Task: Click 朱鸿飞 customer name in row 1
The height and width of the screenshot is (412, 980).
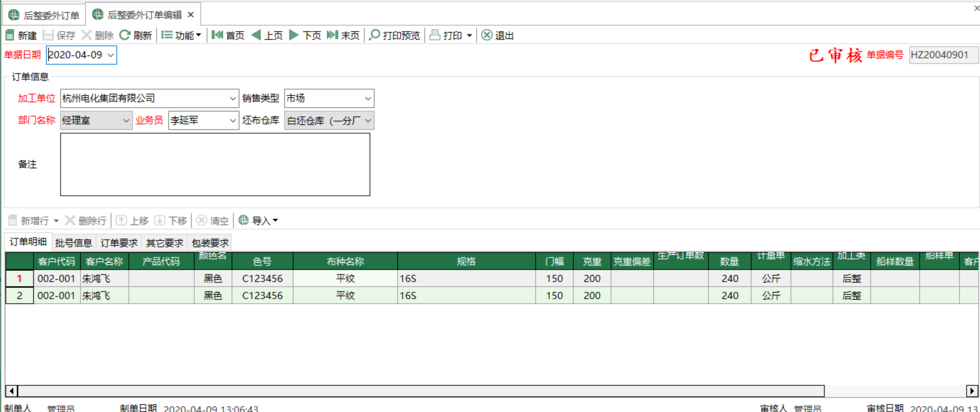Action: (x=104, y=278)
